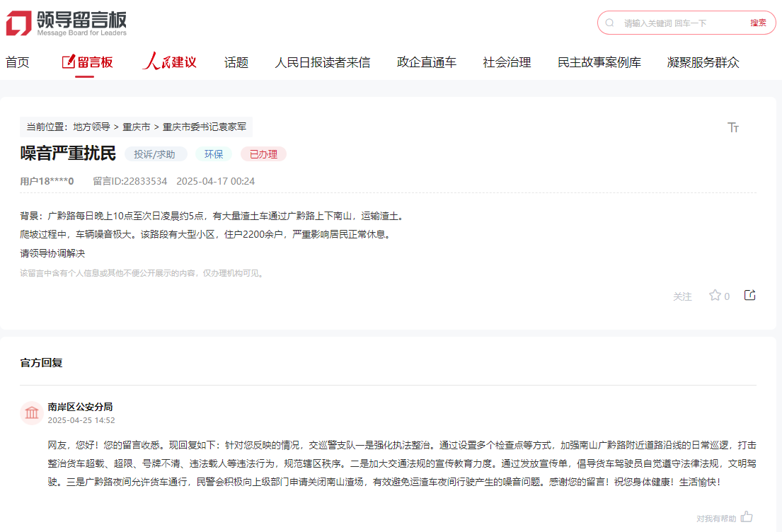Click the magnifier search icon
Screen dimensions: 782x532
click(x=609, y=23)
